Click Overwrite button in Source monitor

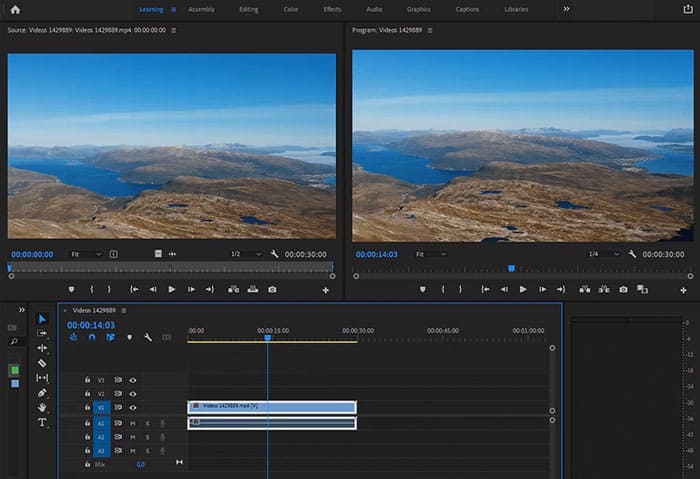tap(253, 289)
